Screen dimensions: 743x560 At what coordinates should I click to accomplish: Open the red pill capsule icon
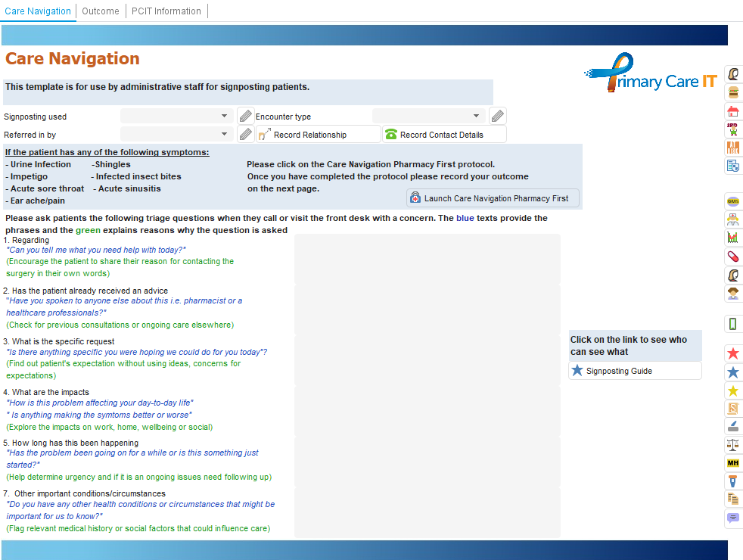coord(732,257)
